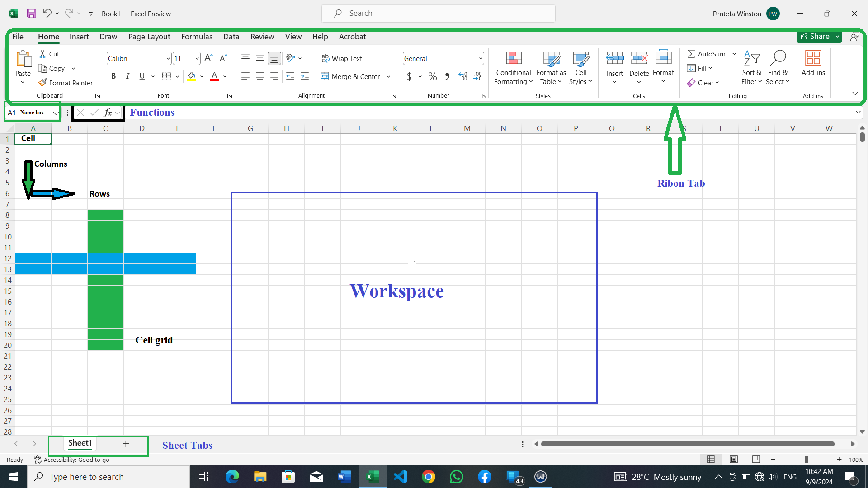Screen dimensions: 868x488
Task: Click the Insert Function fx icon
Action: point(108,113)
